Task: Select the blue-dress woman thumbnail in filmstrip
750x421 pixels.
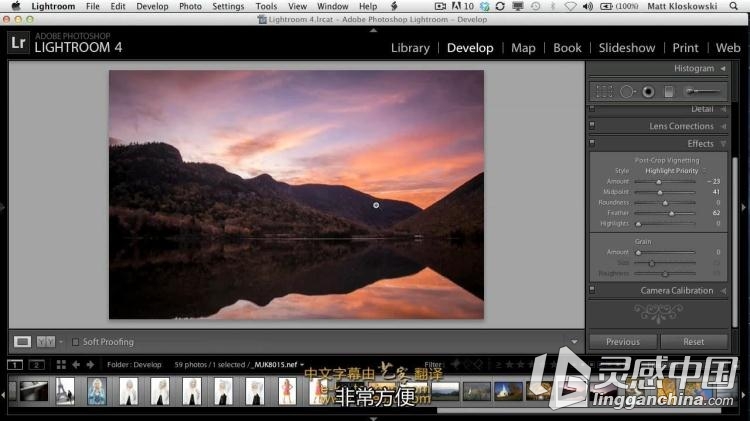Action: point(97,391)
